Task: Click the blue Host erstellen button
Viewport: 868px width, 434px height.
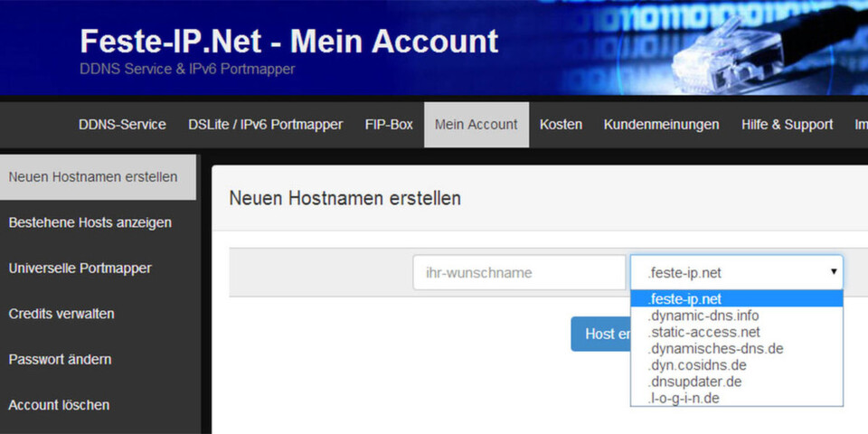Action: pyautogui.click(x=600, y=334)
